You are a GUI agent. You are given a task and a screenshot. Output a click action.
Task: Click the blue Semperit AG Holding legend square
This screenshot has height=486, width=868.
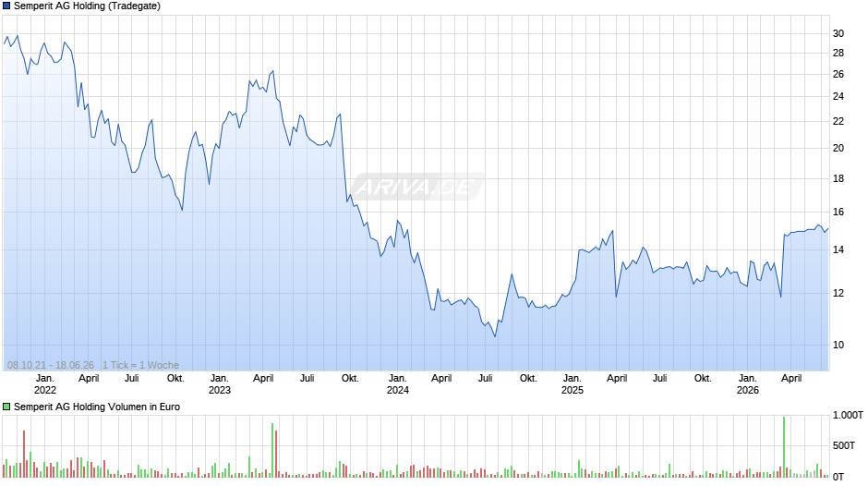click(x=6, y=6)
